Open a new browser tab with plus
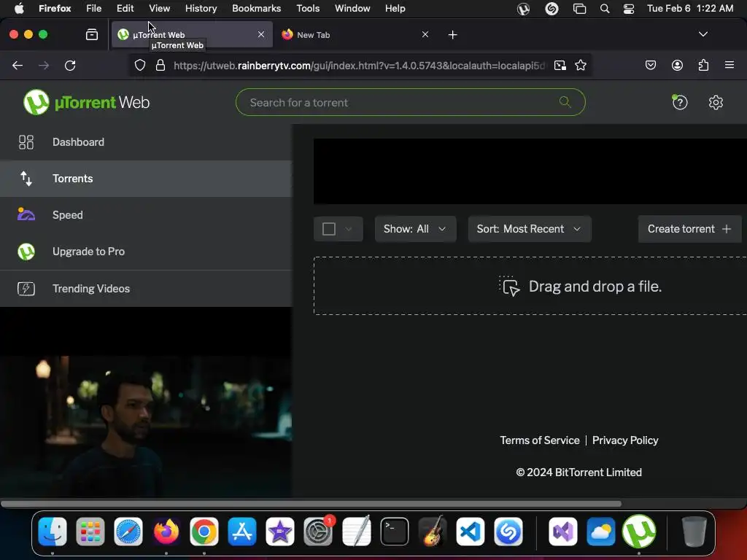 coord(452,35)
